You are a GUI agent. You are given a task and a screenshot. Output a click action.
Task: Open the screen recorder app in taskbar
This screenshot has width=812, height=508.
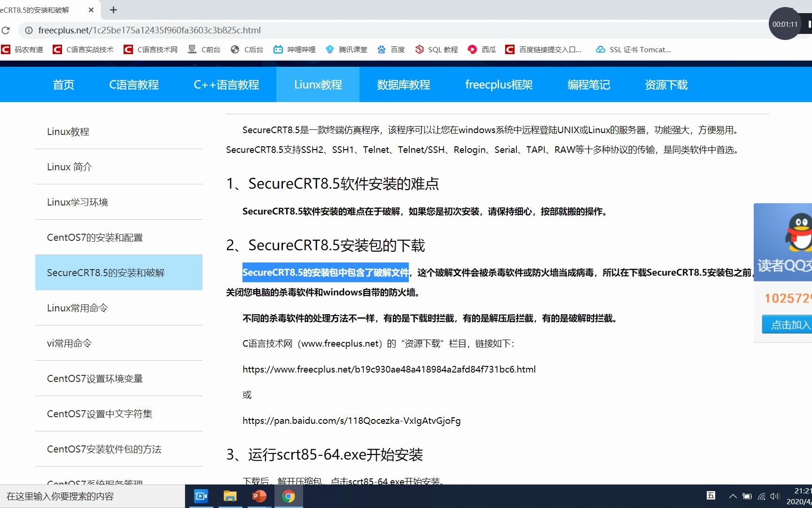201,496
